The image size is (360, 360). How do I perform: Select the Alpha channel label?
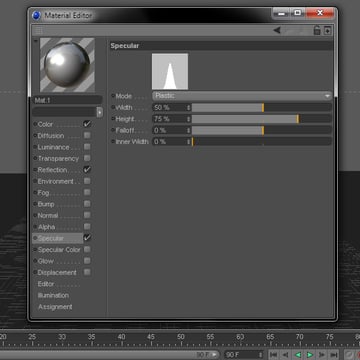[x=46, y=227]
